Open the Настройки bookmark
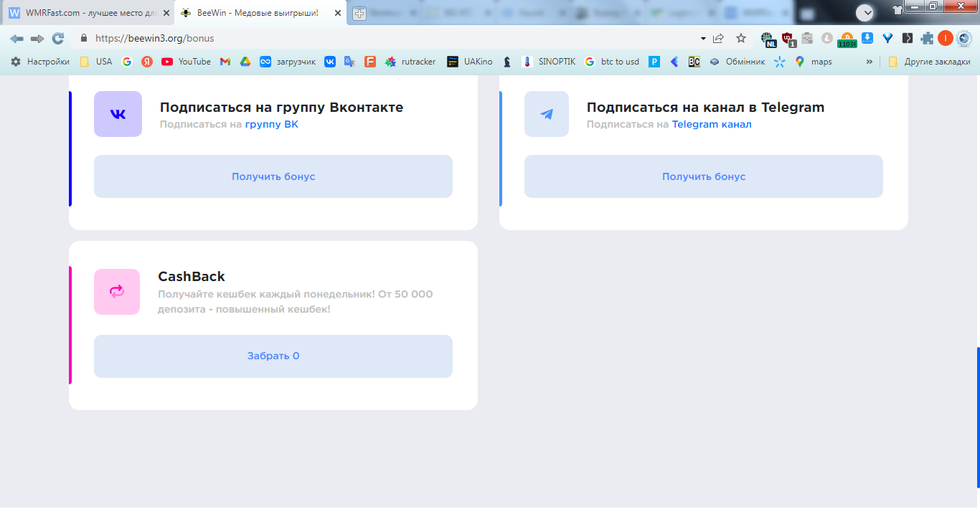 pyautogui.click(x=40, y=62)
